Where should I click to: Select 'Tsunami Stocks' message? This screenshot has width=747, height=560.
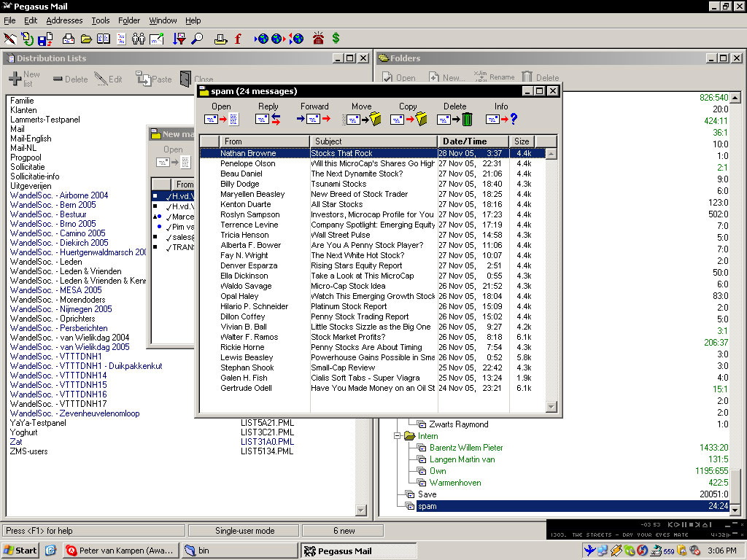[x=373, y=184]
